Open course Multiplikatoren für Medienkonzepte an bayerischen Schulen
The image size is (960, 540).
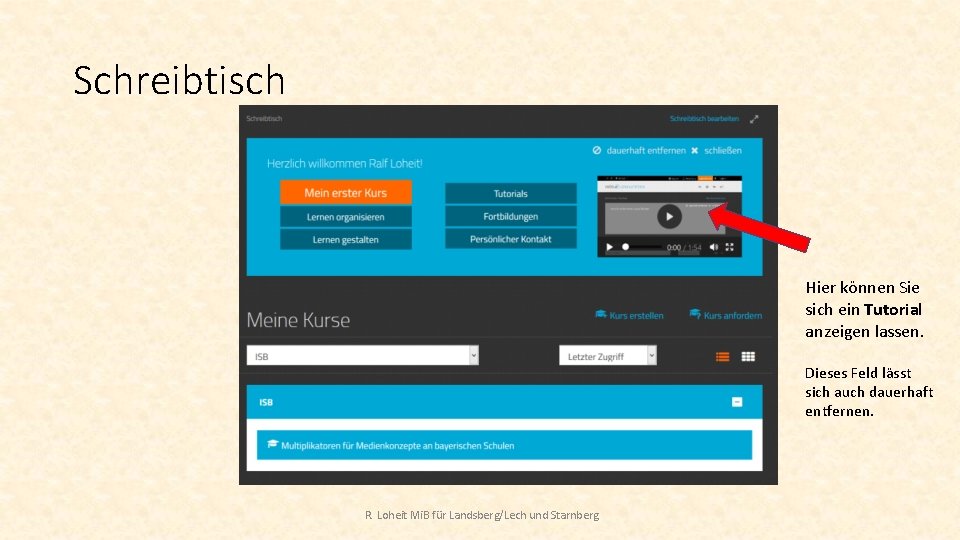pos(504,445)
